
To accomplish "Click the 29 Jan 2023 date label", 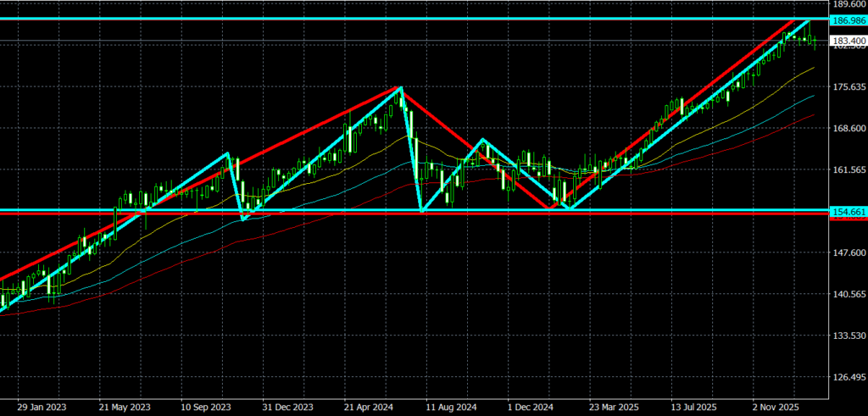I will point(42,405).
